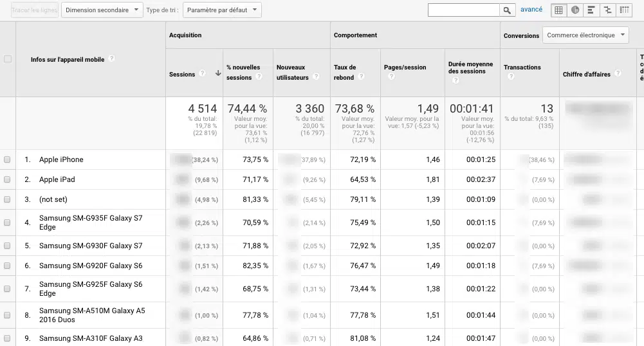Screen dimensions: 644x346
Task: Expand the Commerce électronique conversions dropdown
Action: coord(585,35)
